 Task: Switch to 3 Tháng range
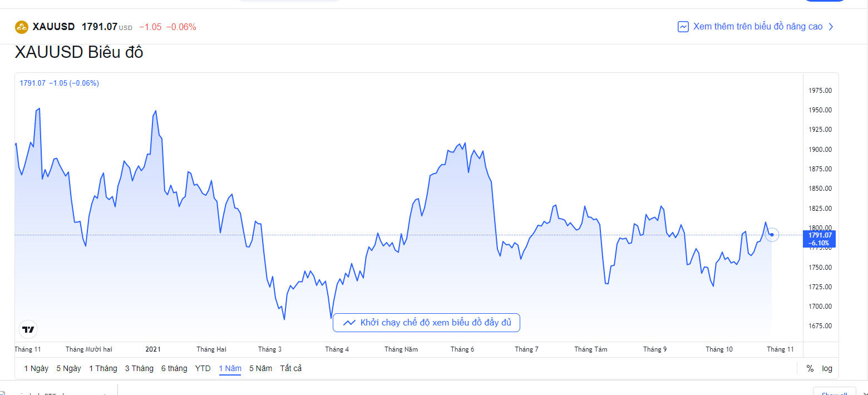coord(139,368)
